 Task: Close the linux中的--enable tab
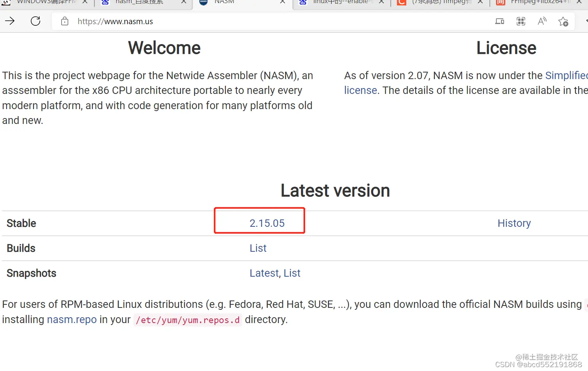click(381, 2)
